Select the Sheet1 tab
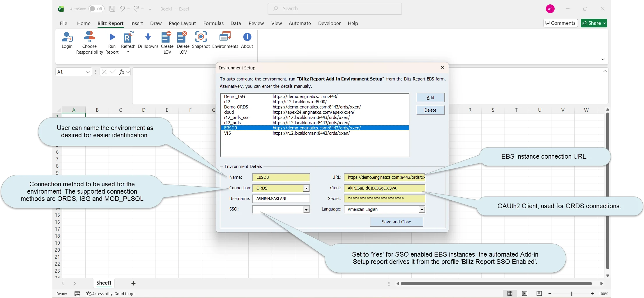The height and width of the screenshot is (298, 644). pos(104,283)
